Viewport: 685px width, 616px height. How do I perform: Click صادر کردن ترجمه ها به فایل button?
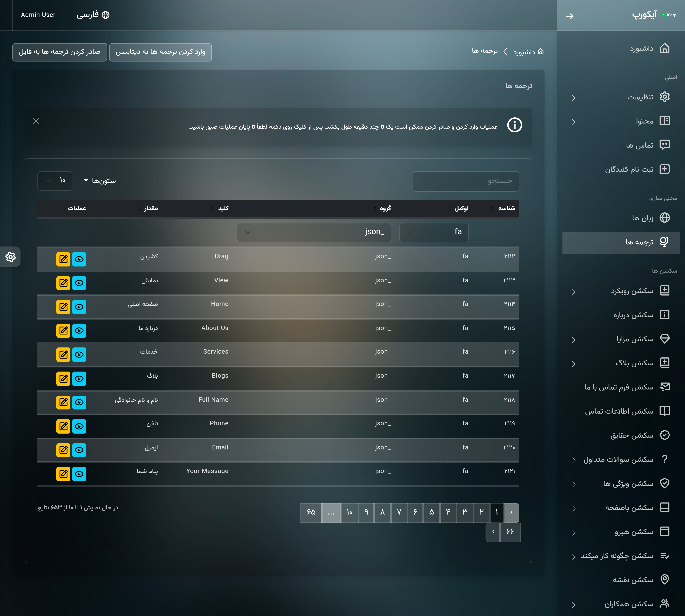point(60,52)
